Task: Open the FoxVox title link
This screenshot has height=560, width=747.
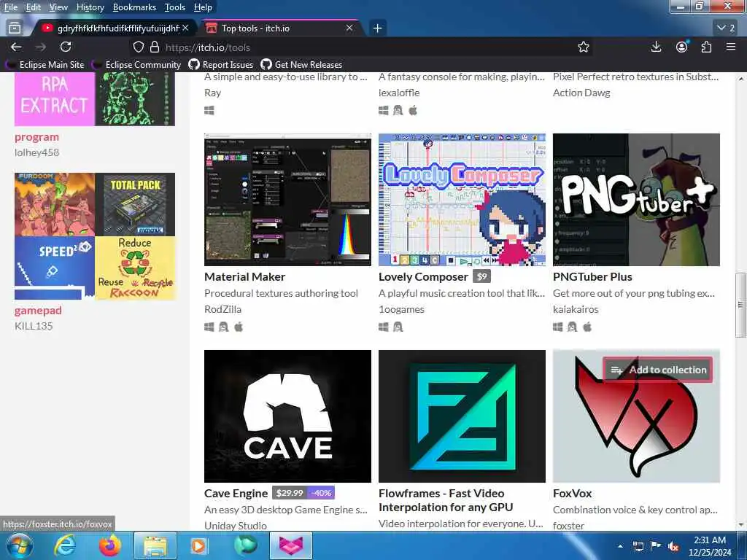Action: [x=572, y=494]
